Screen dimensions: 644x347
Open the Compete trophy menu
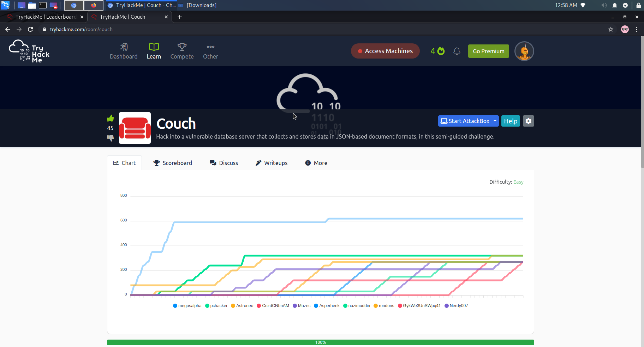coord(182,51)
